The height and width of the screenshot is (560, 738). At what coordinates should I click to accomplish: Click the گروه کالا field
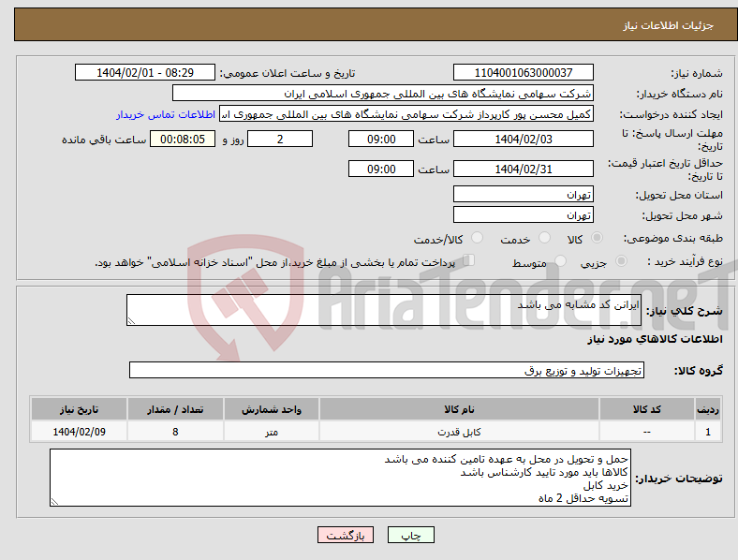pos(387,370)
